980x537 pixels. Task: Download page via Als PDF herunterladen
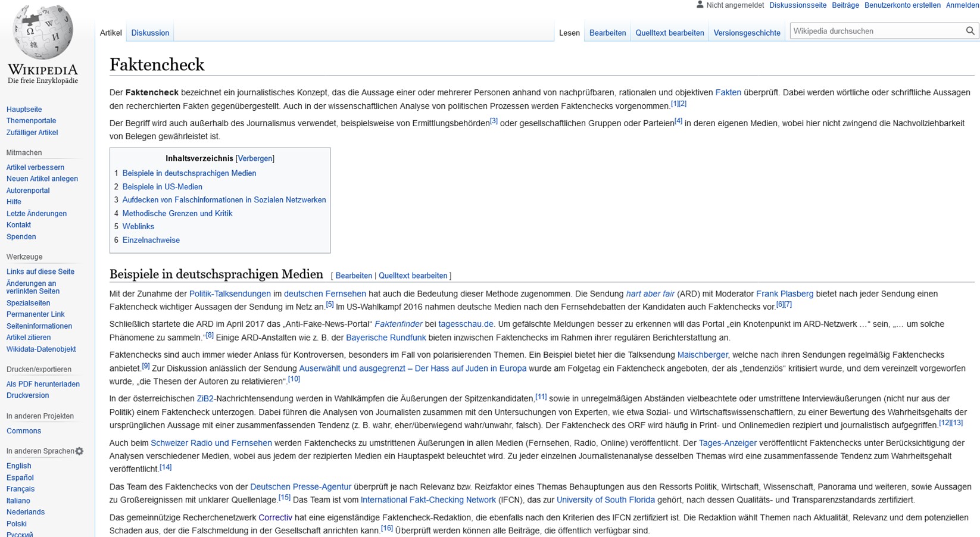point(43,384)
